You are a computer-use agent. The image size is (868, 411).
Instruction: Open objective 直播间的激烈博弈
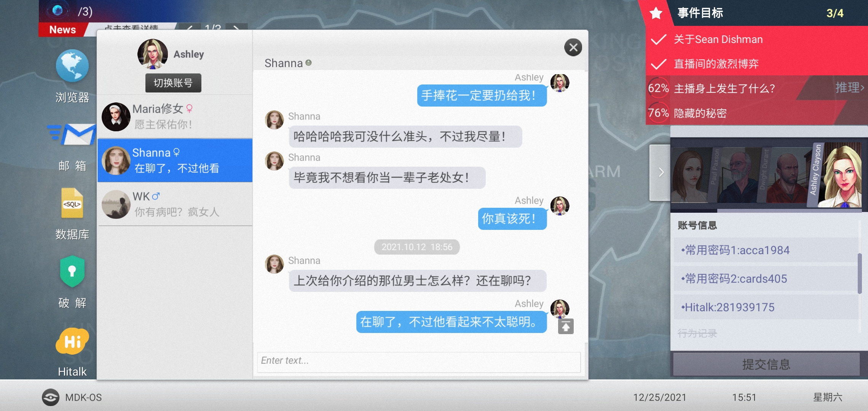point(756,64)
